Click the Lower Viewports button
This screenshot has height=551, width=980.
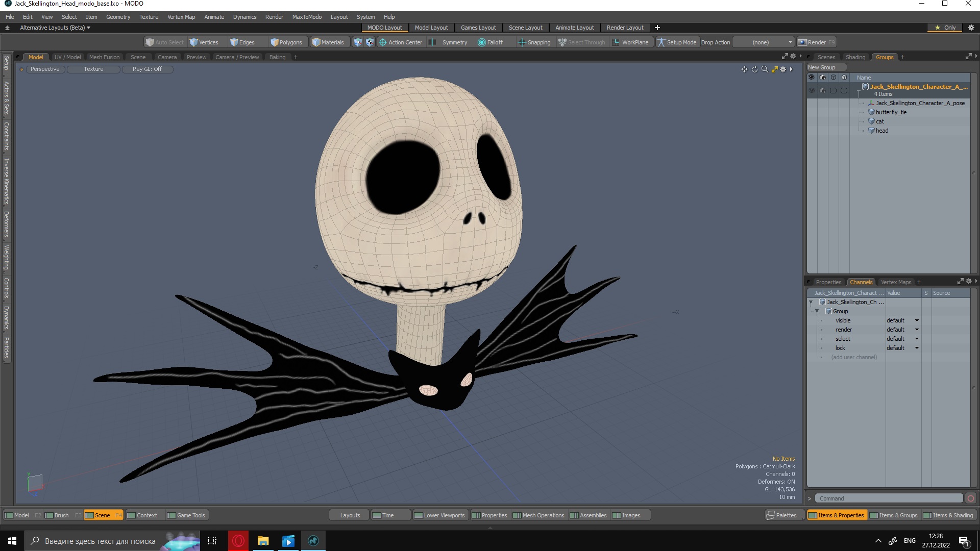click(439, 515)
